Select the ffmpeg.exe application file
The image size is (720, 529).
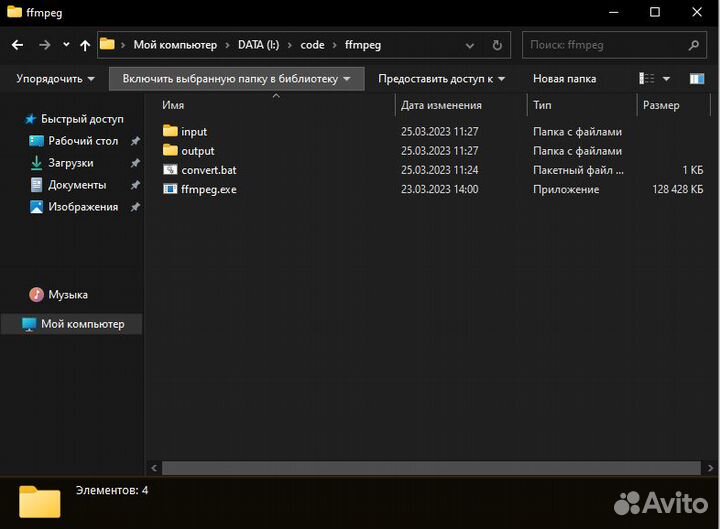(x=208, y=189)
